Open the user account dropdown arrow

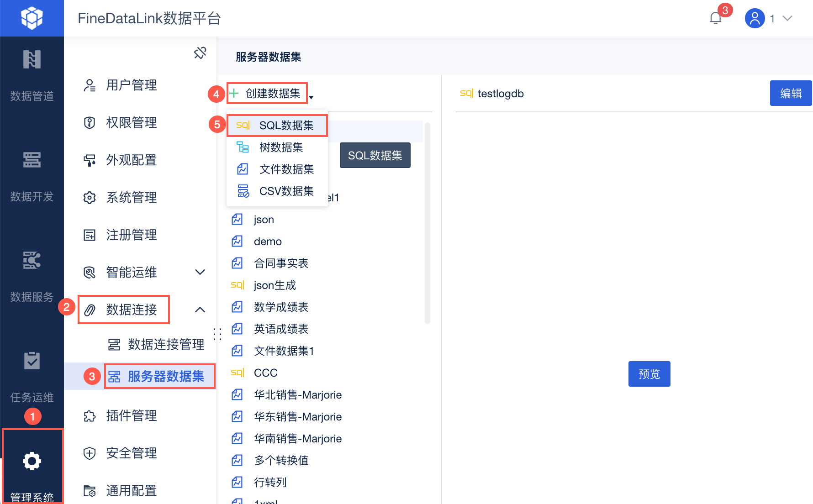787,18
